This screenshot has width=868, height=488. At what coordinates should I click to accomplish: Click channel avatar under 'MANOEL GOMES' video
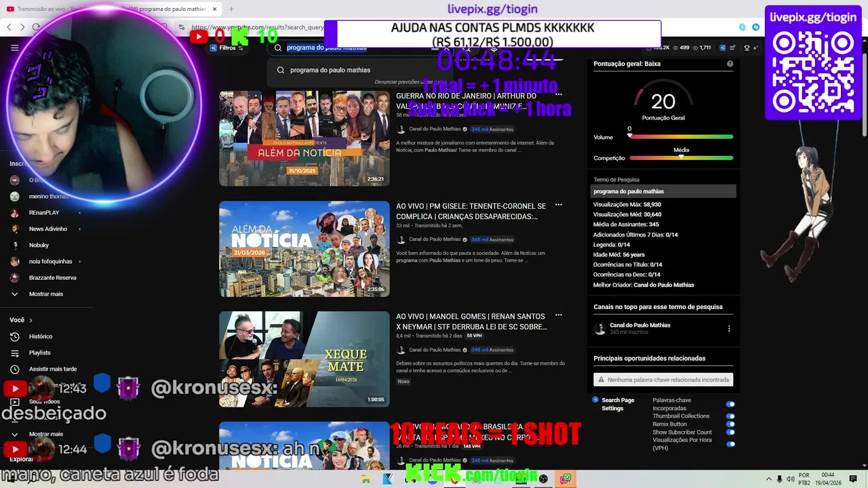coord(401,350)
